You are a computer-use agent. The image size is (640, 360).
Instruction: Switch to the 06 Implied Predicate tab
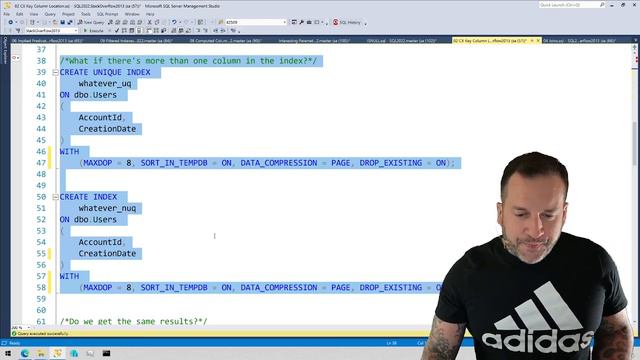click(x=47, y=40)
